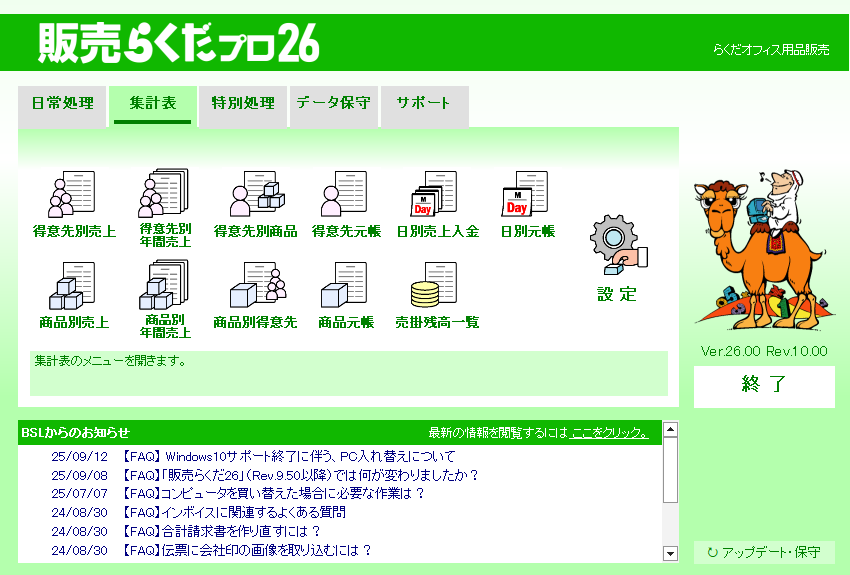Click the 得意先別商品 icon
Image resolution: width=850 pixels, height=575 pixels.
(x=255, y=196)
